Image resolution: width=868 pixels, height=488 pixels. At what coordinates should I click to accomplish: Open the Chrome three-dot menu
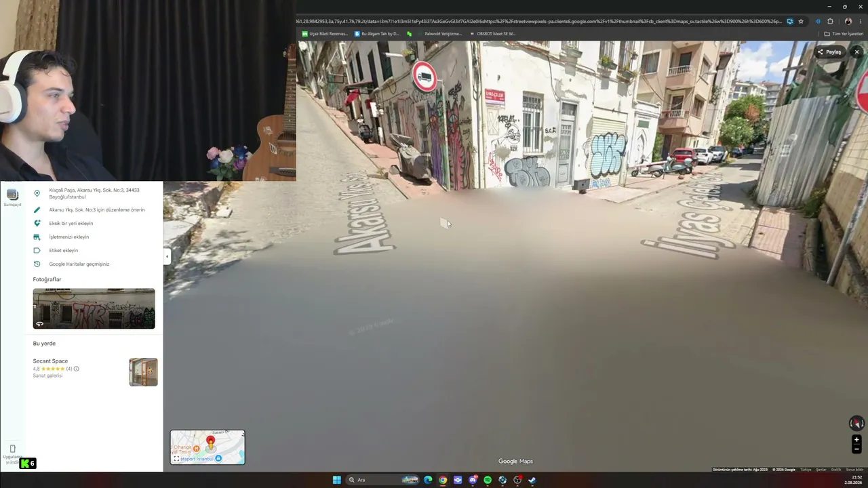click(861, 22)
